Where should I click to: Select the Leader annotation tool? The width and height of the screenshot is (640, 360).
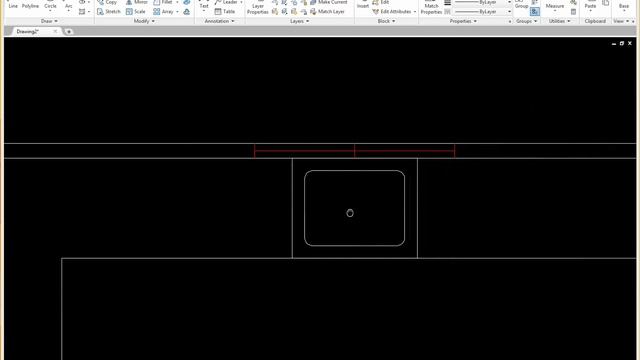226,2
